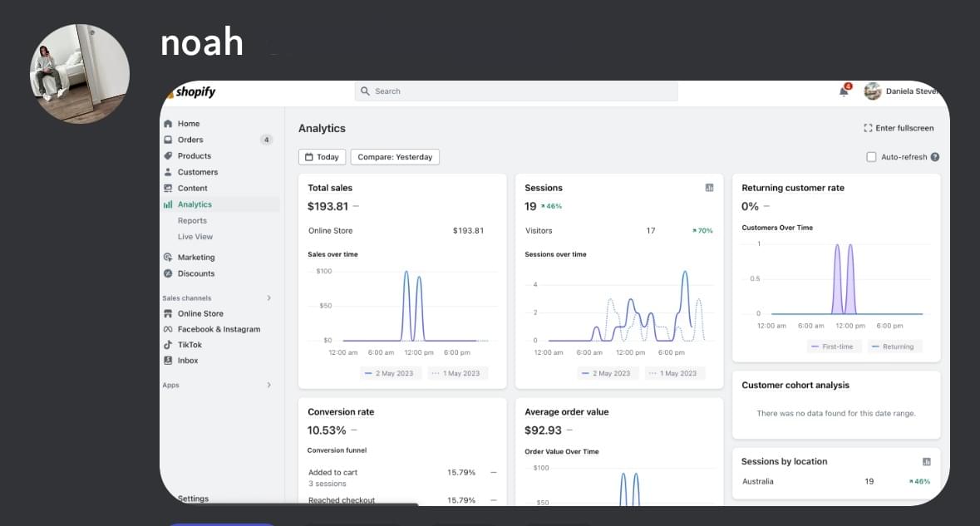980x526 pixels.
Task: Click the Shopify logo
Action: (193, 92)
